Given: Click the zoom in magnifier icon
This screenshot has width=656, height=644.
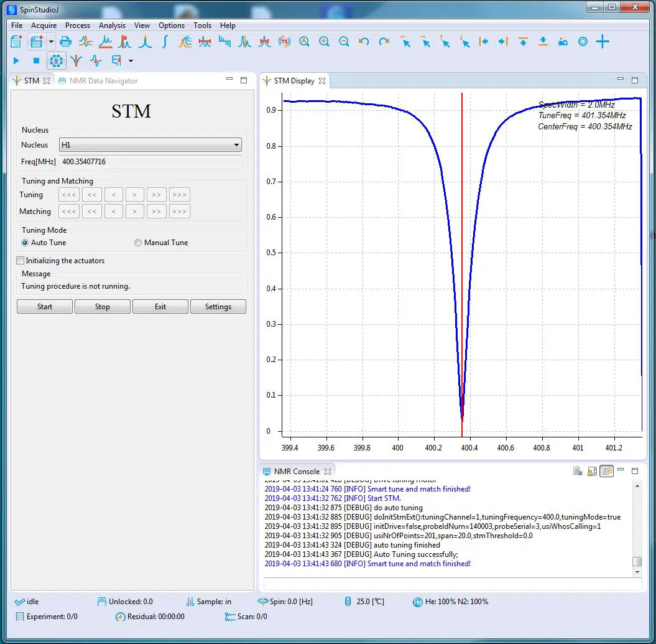Looking at the screenshot, I should [324, 42].
